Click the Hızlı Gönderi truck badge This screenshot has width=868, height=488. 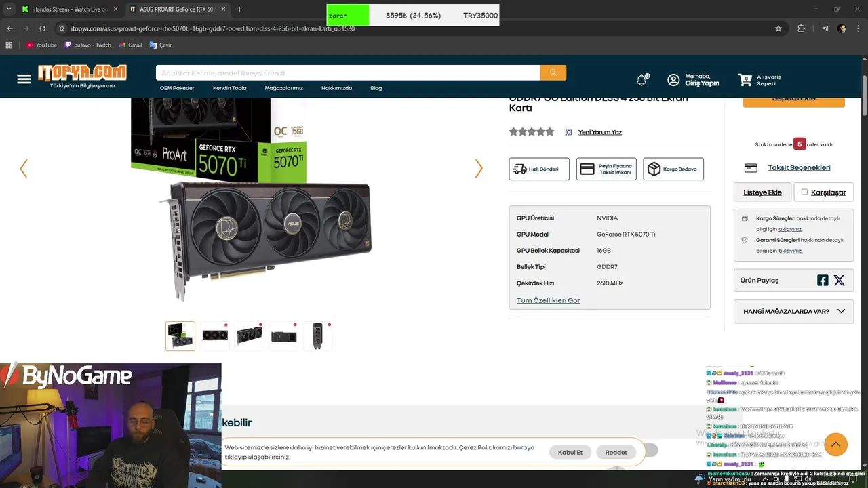tap(539, 169)
